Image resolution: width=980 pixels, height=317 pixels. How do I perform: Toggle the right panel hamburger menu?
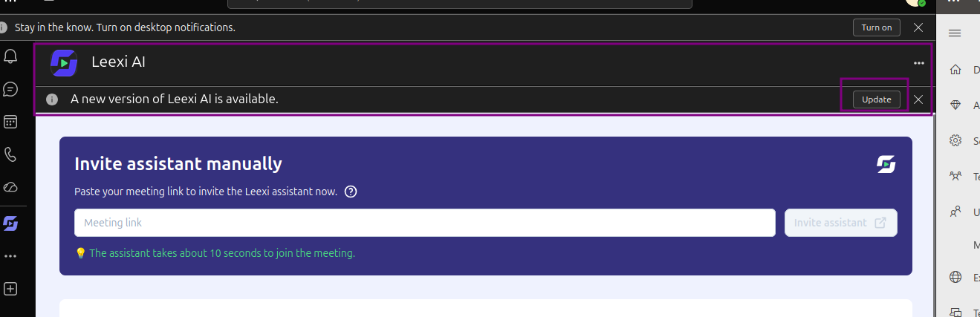point(955,33)
